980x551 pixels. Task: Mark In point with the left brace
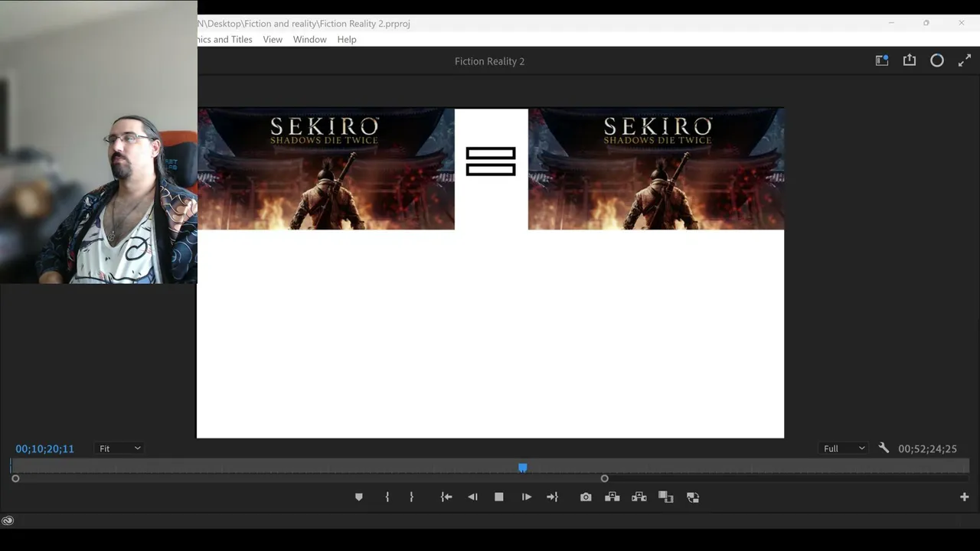[x=387, y=497]
